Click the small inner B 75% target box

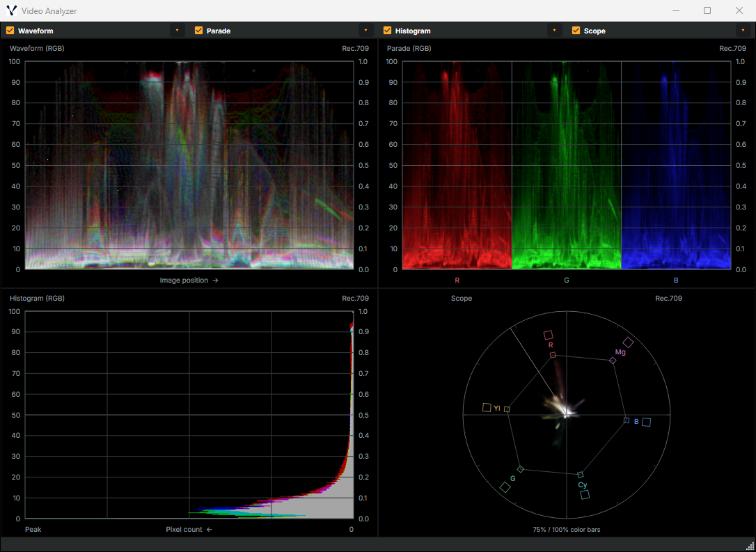[x=627, y=420]
